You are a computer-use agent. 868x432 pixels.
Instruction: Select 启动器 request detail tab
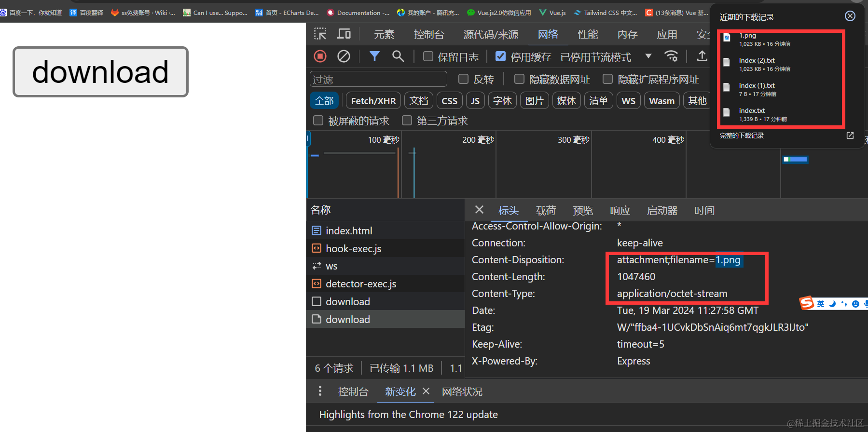click(662, 210)
